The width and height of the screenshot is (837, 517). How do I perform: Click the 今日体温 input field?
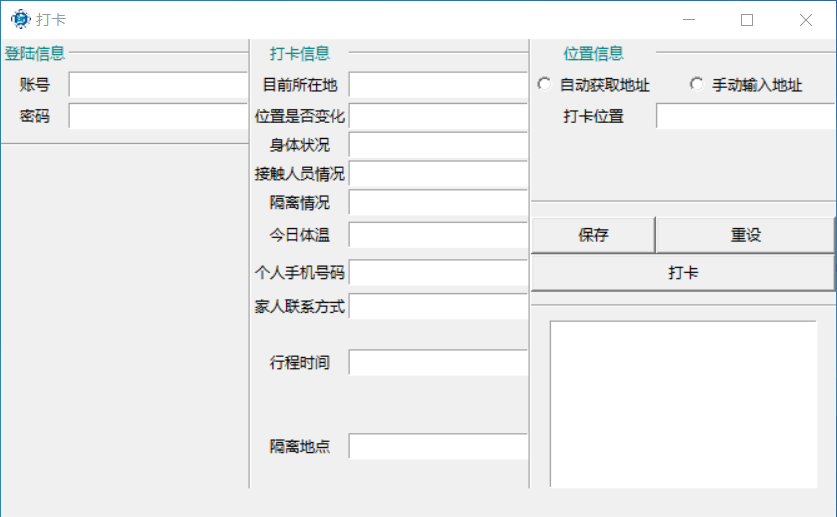point(438,235)
